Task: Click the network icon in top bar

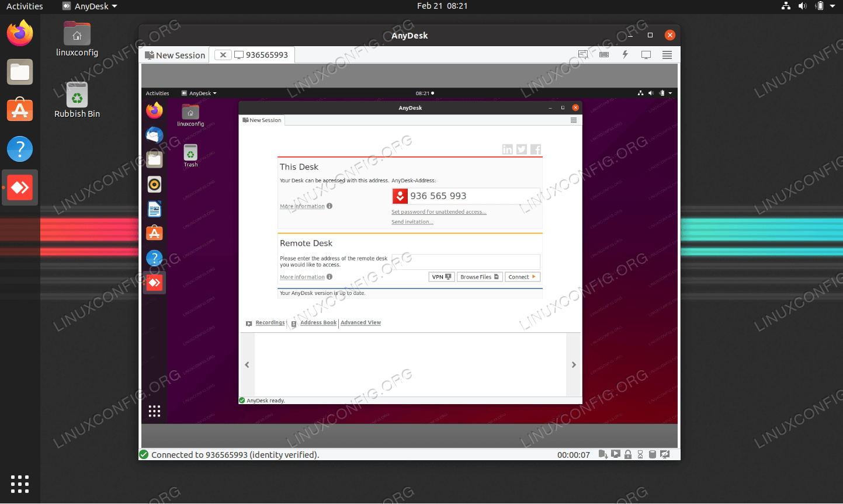Action: coord(786,6)
